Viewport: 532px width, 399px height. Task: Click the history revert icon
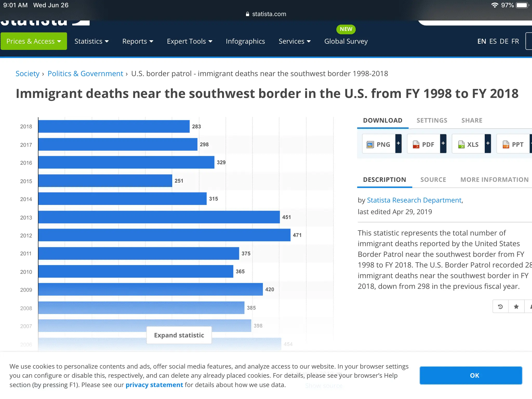click(500, 307)
